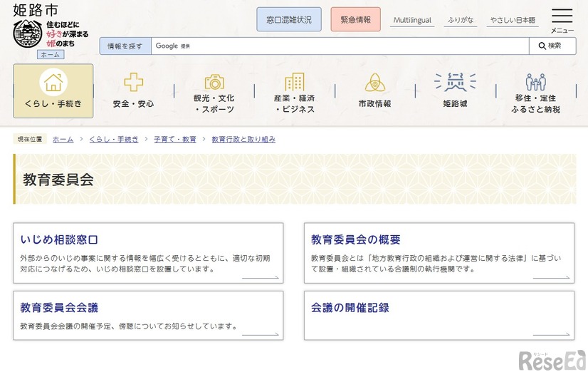The width and height of the screenshot is (588, 372).
Task: Click the magnifier 検索 search button
Action: pos(552,46)
